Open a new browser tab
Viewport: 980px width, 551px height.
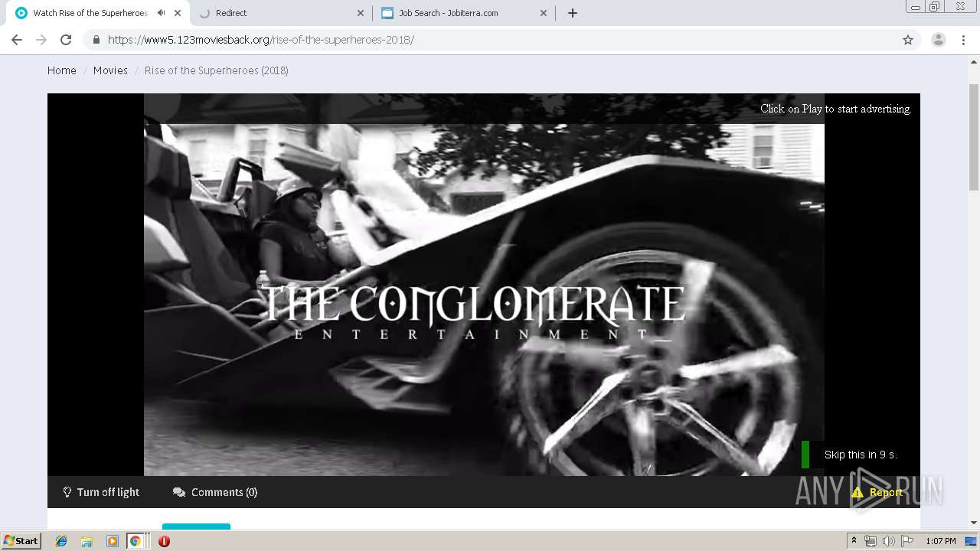click(573, 13)
